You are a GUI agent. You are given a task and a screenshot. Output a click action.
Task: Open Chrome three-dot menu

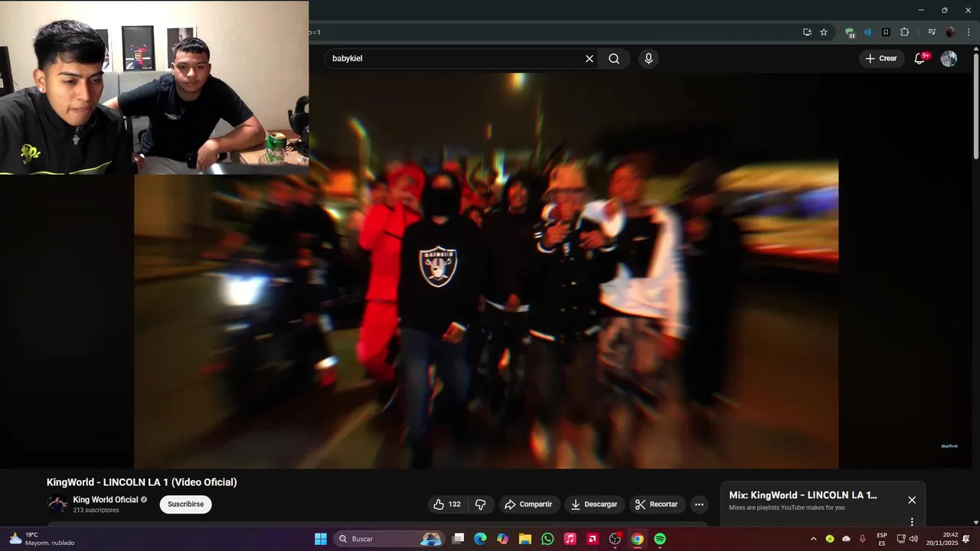pos(969,32)
